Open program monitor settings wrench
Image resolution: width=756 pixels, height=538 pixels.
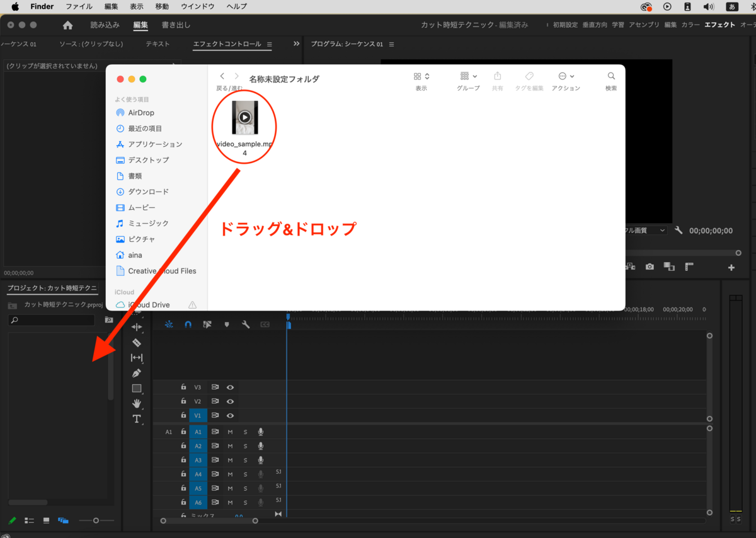tap(679, 231)
